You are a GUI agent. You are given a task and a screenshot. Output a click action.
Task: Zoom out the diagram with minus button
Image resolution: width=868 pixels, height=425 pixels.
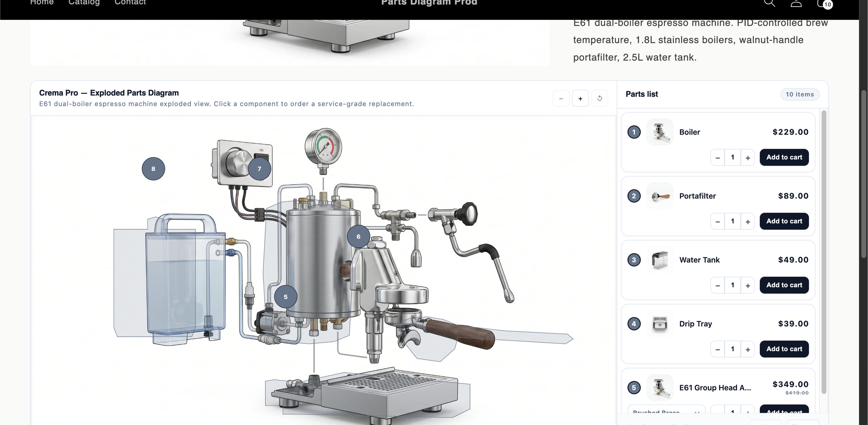pyautogui.click(x=561, y=98)
